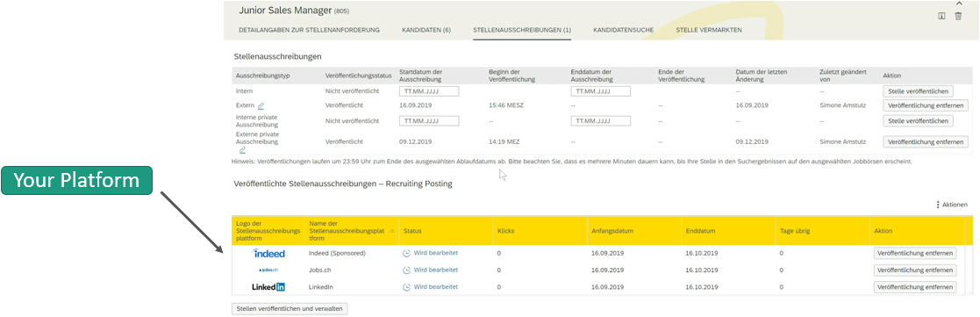
Task: Click Veröffentlichung entfernen for Extern row
Action: pos(926,105)
